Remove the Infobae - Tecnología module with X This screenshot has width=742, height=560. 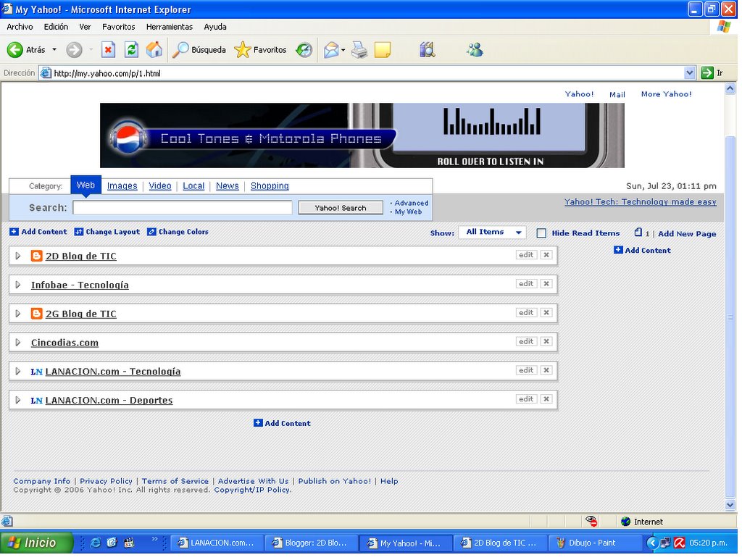click(546, 284)
